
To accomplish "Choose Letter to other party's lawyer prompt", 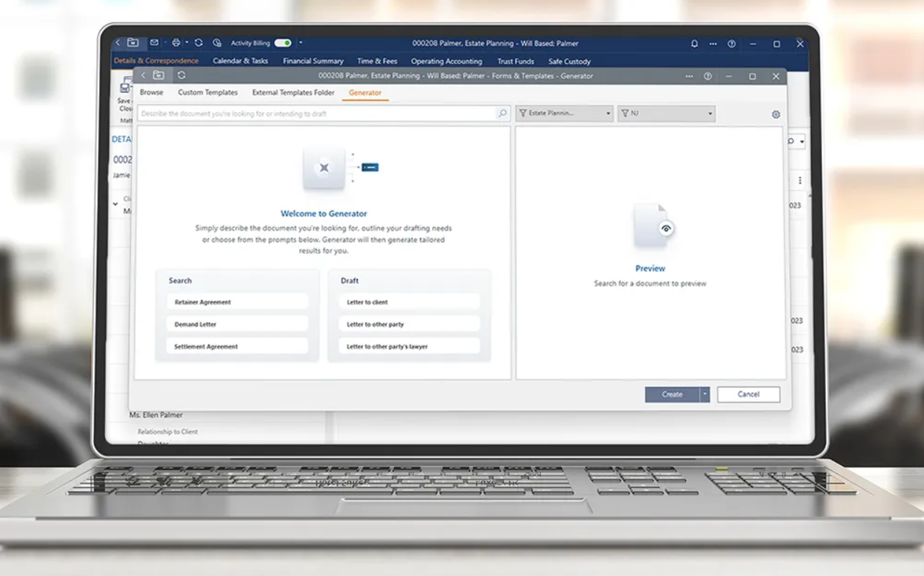I will [x=409, y=347].
